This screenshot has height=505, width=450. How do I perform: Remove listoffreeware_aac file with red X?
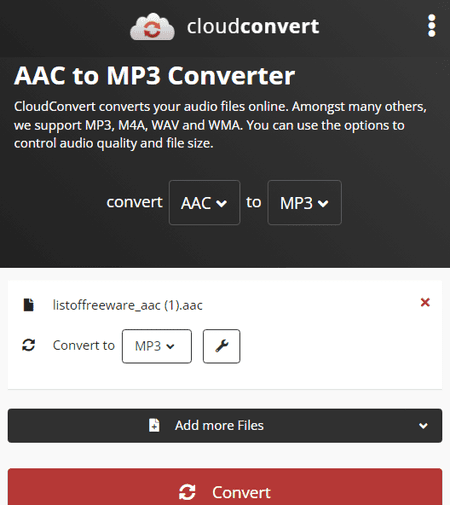coord(425,302)
